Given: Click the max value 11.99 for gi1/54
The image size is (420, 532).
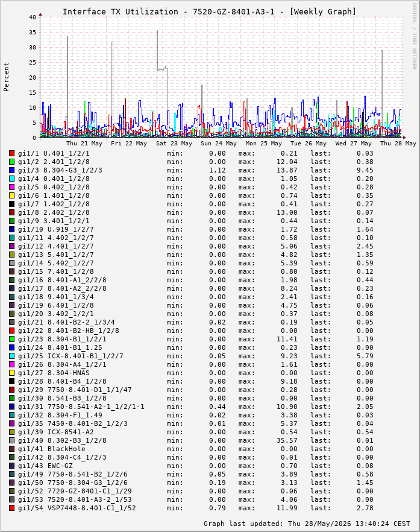Looking at the screenshot, I should pos(287,508).
